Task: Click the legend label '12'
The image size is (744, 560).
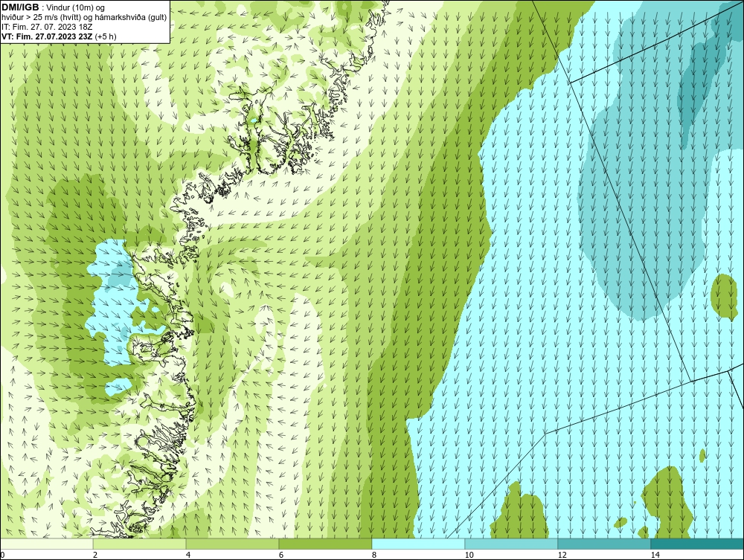Action: [562, 555]
